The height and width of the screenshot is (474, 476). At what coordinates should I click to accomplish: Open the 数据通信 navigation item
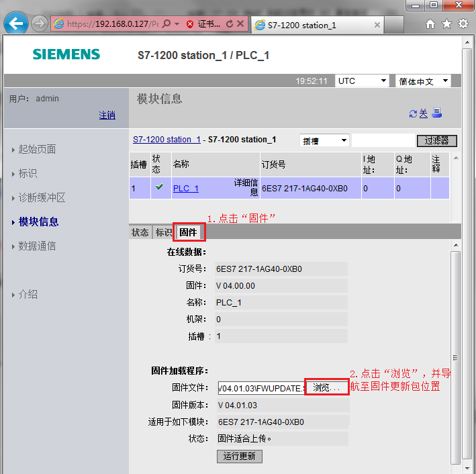[x=37, y=246]
